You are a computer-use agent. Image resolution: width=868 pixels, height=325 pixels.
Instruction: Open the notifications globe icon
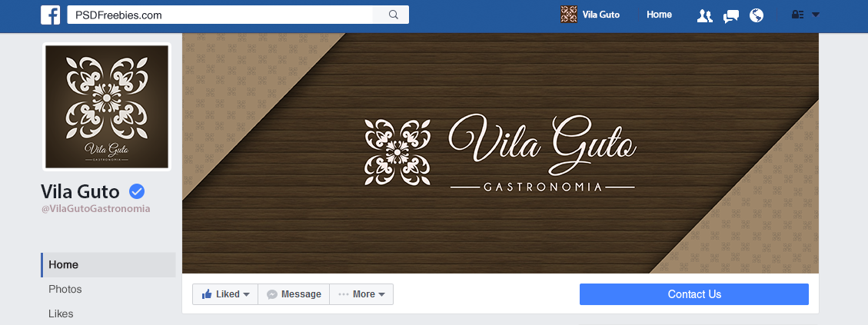tap(757, 15)
